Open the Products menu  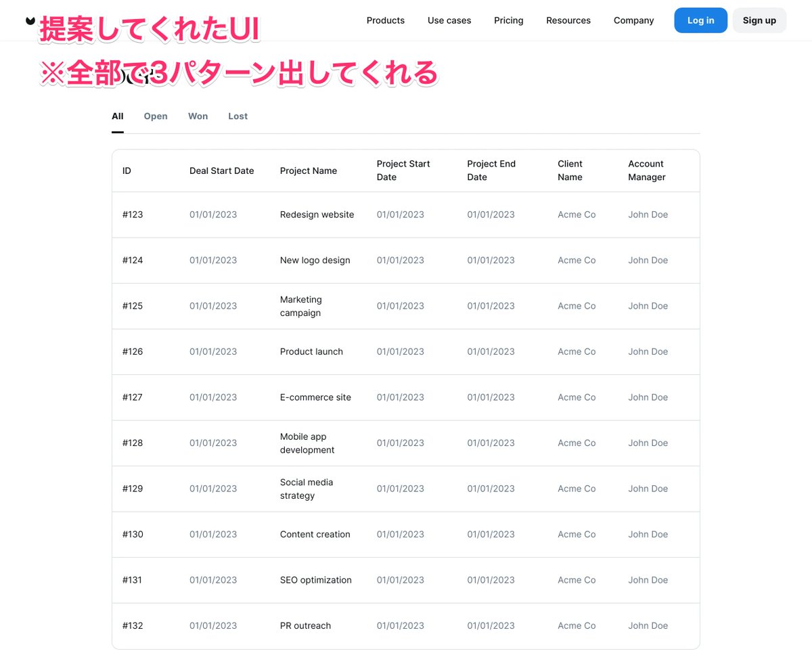386,20
